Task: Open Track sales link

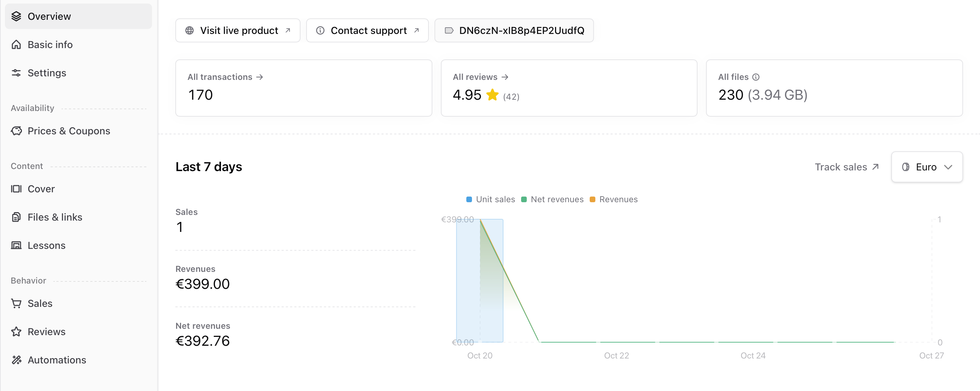Action: (x=846, y=167)
